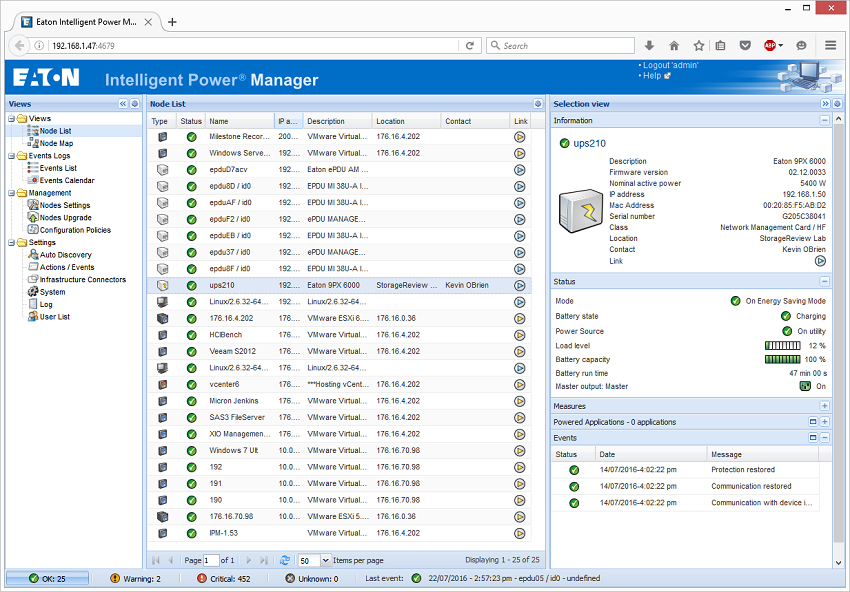The height and width of the screenshot is (592, 850).
Task: Click the link icon in vcenter6 row
Action: (x=519, y=384)
